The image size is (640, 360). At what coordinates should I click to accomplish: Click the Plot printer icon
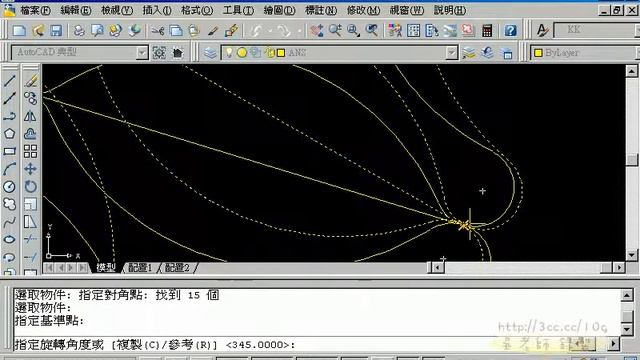(79, 30)
